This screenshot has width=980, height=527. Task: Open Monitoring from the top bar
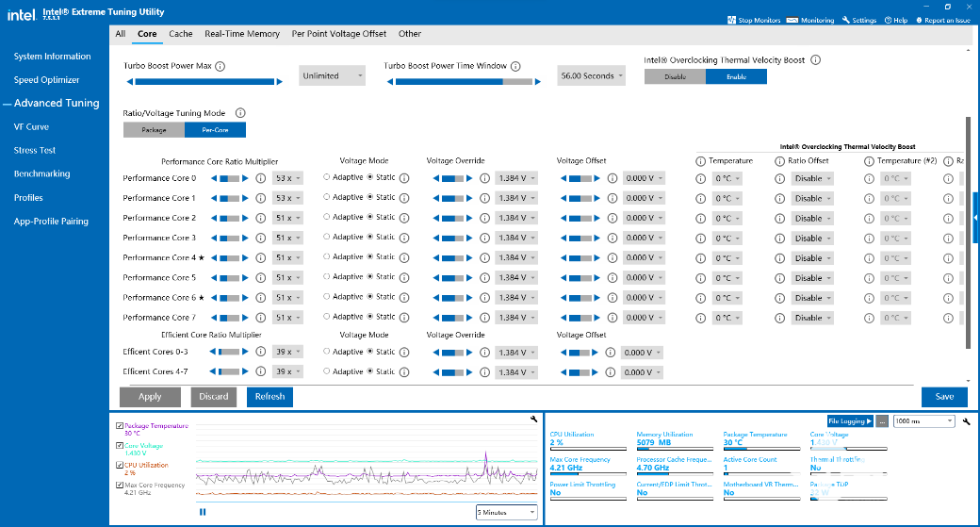tap(810, 20)
